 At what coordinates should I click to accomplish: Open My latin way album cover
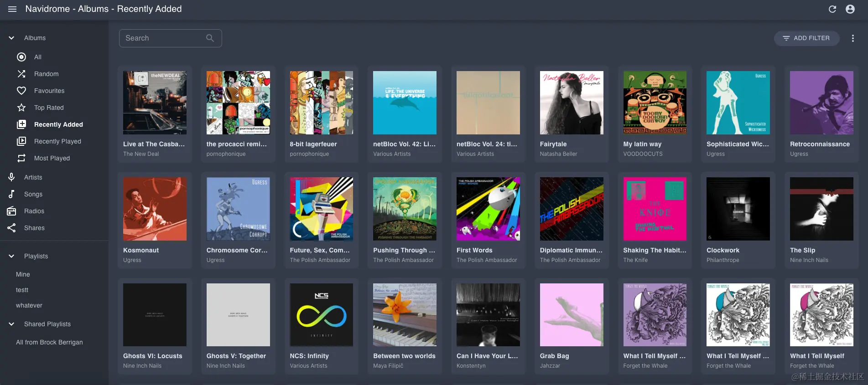click(x=655, y=103)
